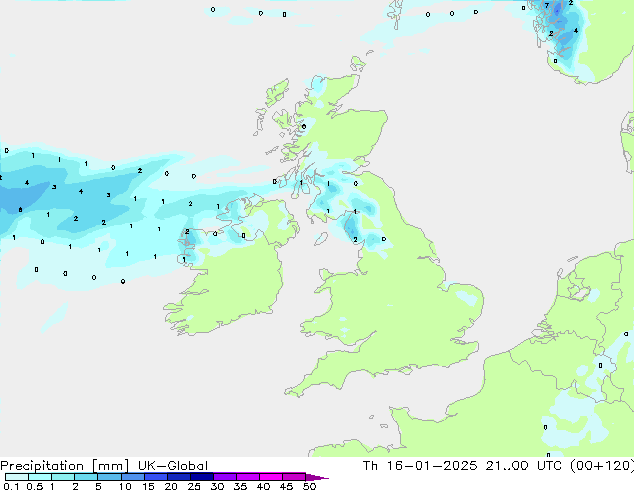The height and width of the screenshot is (490, 634).
Task: Click the "UK-Global" model label
Action: (x=173, y=466)
